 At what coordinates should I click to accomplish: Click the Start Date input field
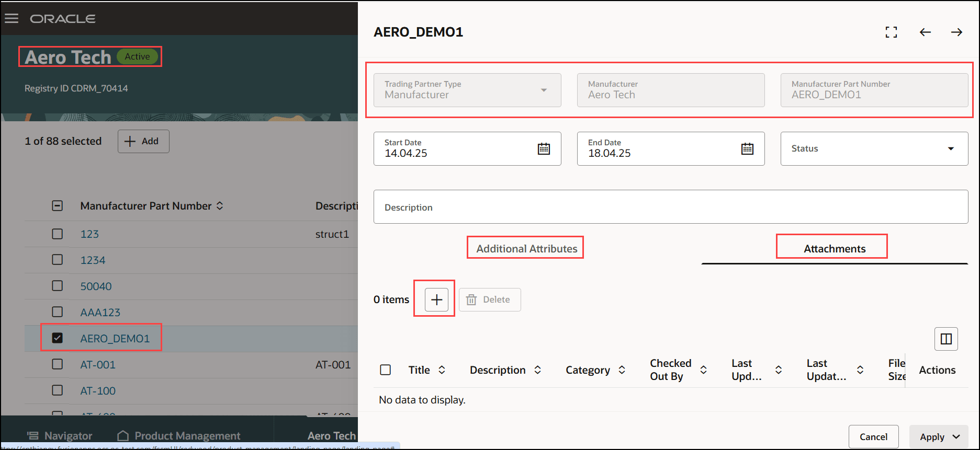pyautogui.click(x=467, y=149)
